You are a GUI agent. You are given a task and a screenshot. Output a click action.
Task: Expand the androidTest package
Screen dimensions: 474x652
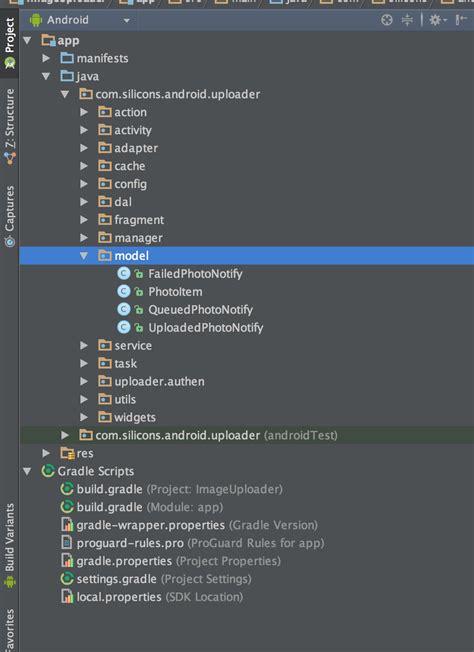tap(65, 435)
